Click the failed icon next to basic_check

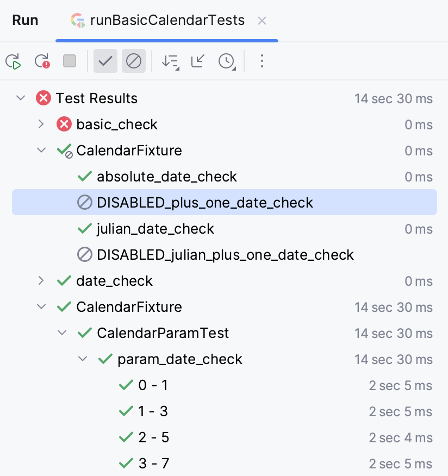coord(64,124)
